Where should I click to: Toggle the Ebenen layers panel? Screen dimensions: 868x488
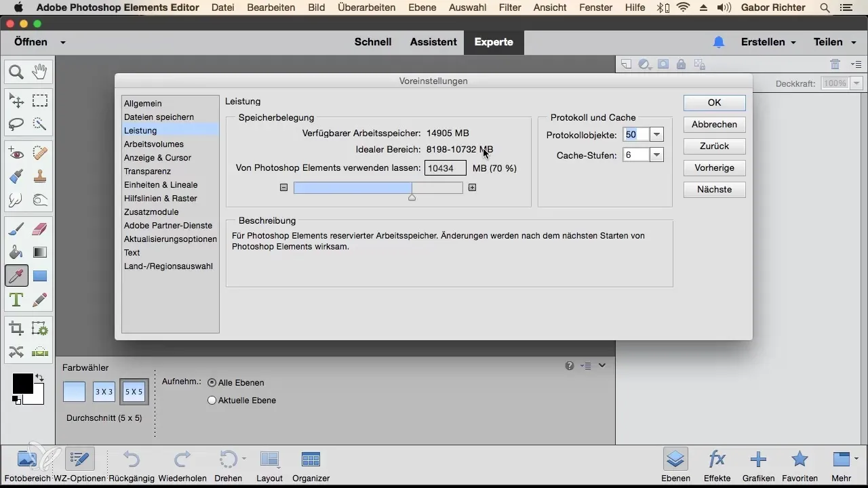coord(675,465)
